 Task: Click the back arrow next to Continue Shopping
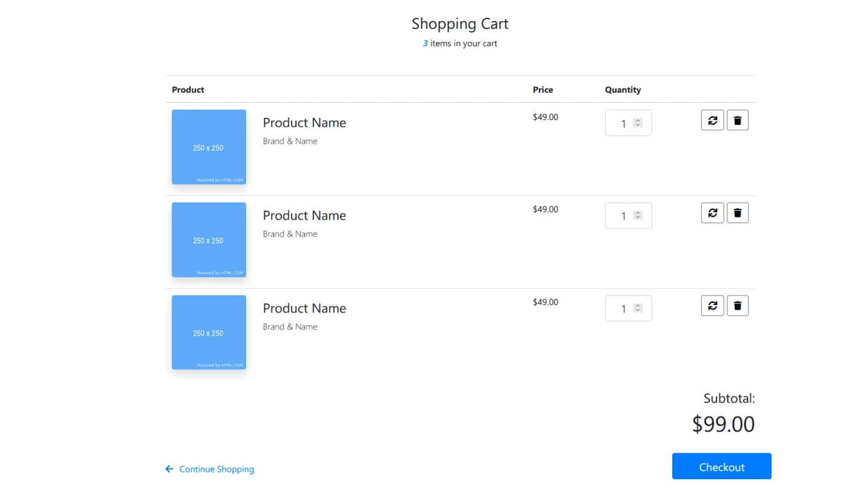[169, 468]
